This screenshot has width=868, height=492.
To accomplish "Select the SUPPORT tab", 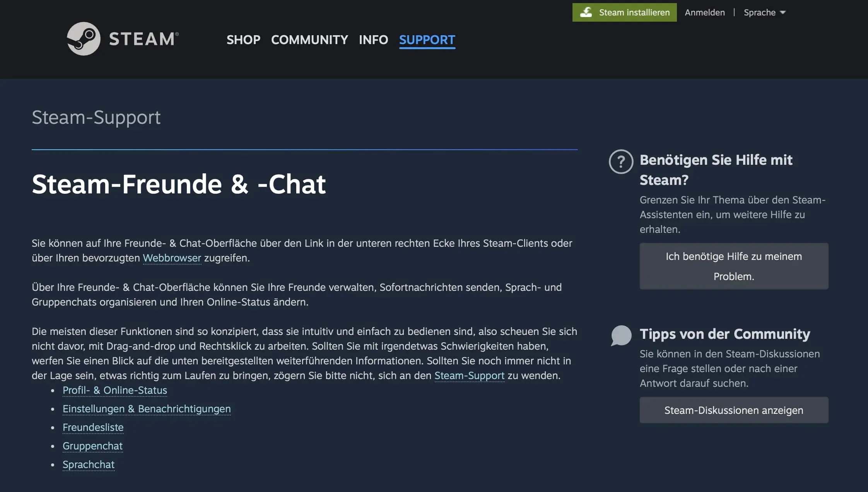I will click(x=427, y=40).
